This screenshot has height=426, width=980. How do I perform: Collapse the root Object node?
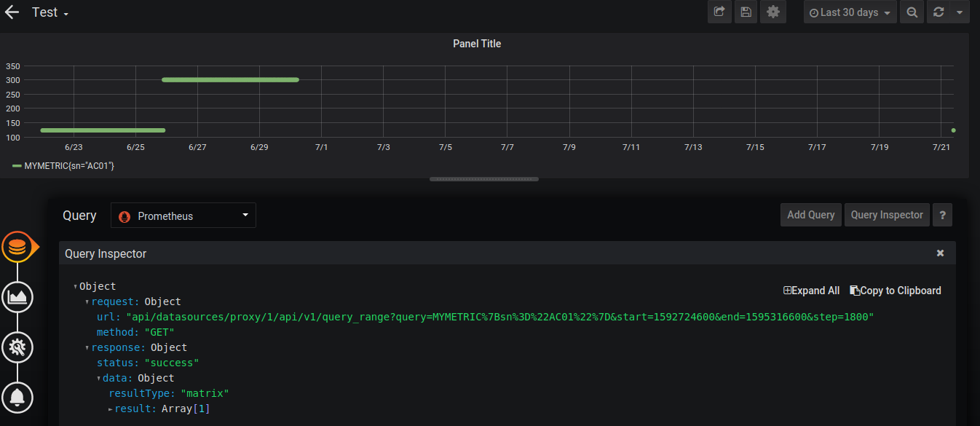76,287
